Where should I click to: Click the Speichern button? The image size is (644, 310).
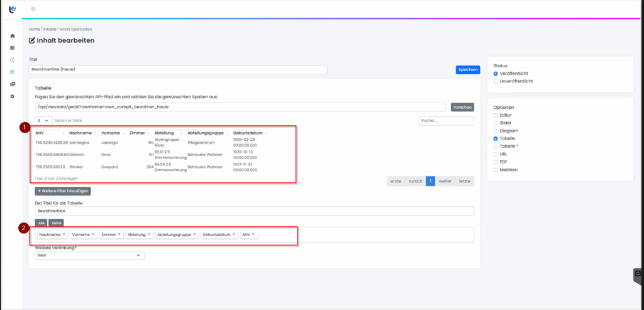point(467,70)
